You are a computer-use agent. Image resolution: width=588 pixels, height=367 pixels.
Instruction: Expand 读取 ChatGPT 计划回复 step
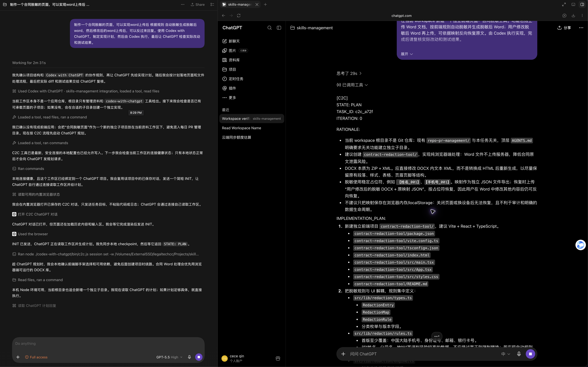34,306
